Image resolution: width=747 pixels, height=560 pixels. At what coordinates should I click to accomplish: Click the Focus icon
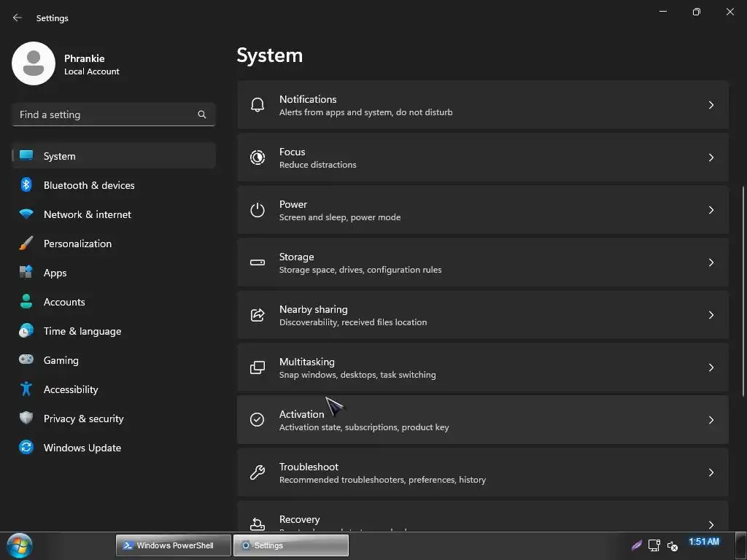258,157
